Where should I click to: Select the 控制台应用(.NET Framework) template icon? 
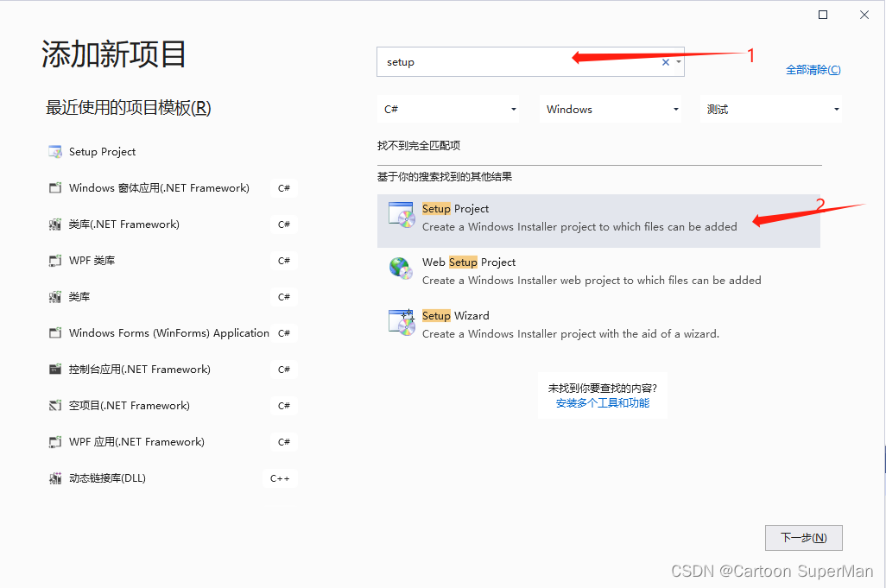54,369
